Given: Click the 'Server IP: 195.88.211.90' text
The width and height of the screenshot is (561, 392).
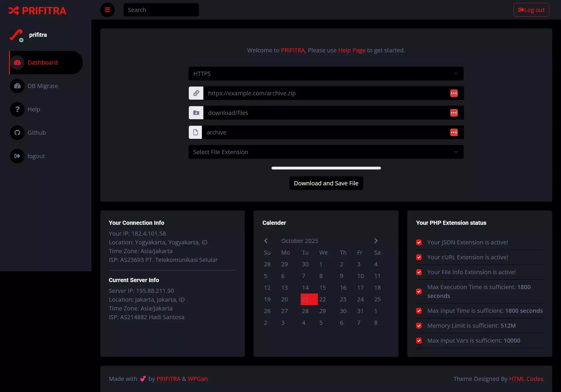Looking at the screenshot, I should click(x=141, y=291).
